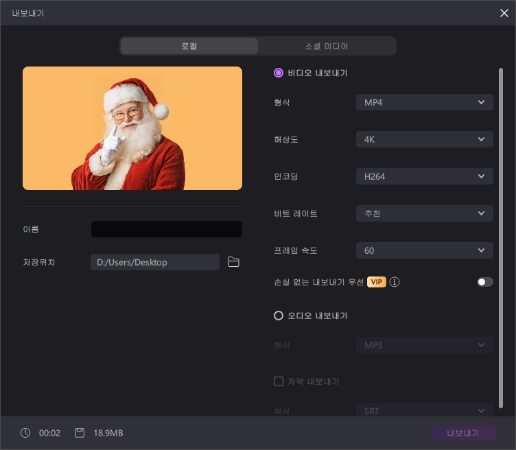This screenshot has width=516, height=450.
Task: Open the audio format dropdown showing MP3
Action: point(424,345)
